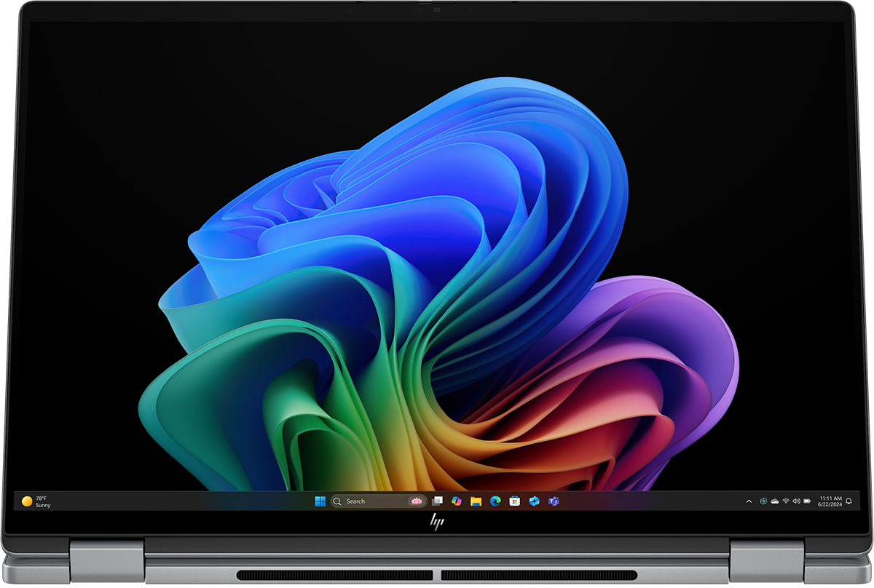Open the 78°F Sunny weather widget

38,501
